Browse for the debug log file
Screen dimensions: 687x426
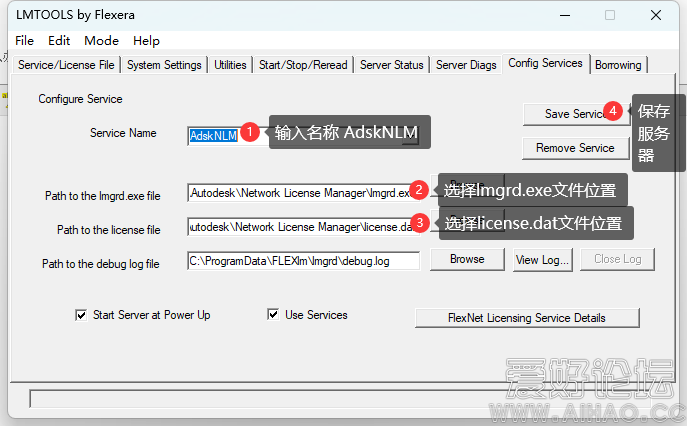(467, 259)
